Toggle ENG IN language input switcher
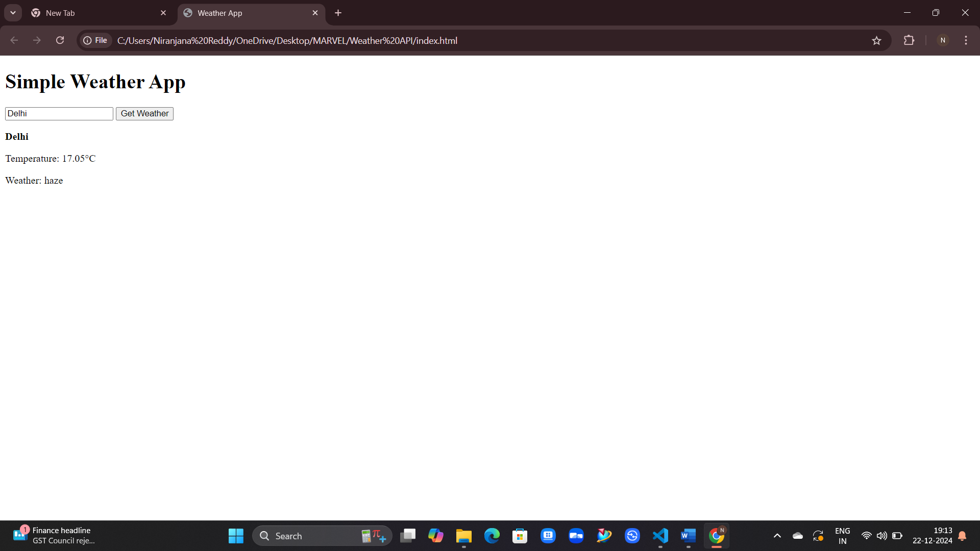Screen dimensions: 980x551 (842, 536)
